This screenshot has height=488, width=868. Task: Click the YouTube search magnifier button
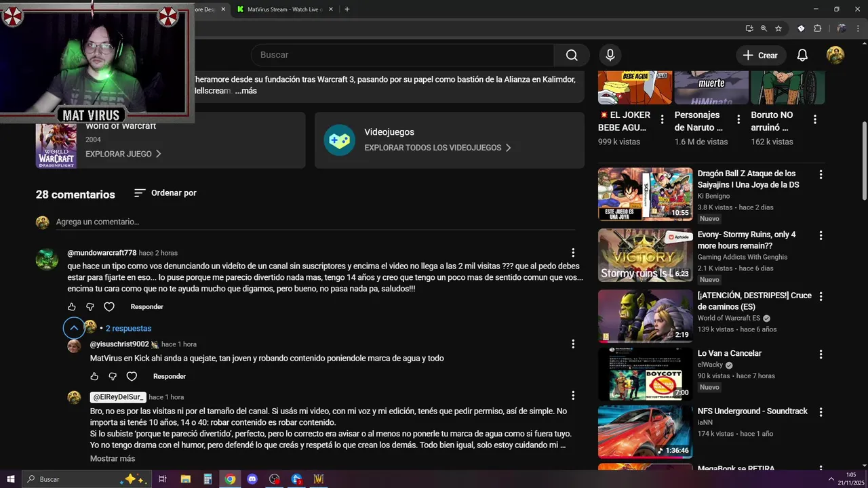(x=572, y=55)
